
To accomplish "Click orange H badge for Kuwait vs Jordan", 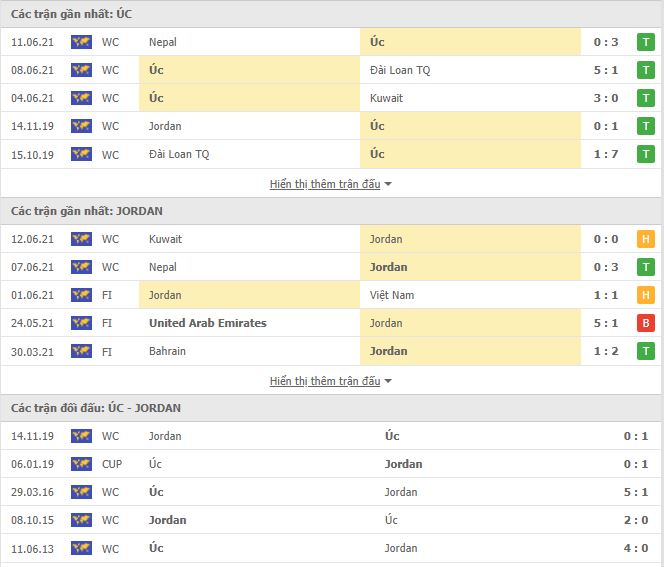I will pos(646,239).
